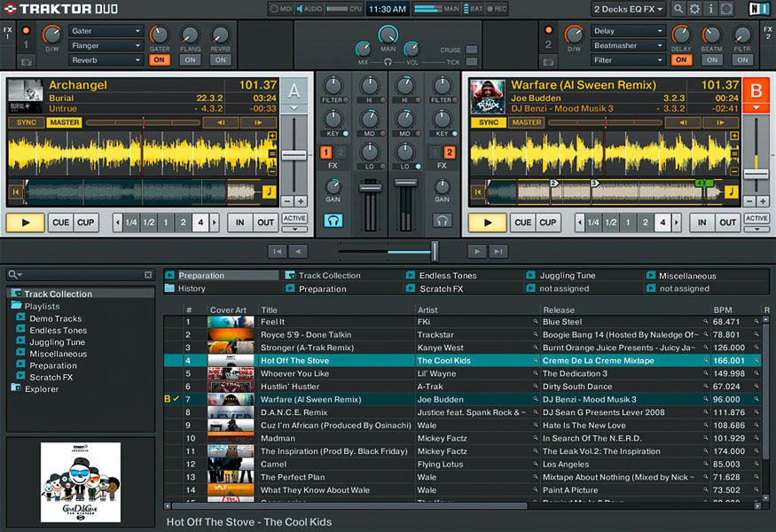The height and width of the screenshot is (532, 776).
Task: Toggle FLANG effect ON button
Action: click(x=190, y=60)
